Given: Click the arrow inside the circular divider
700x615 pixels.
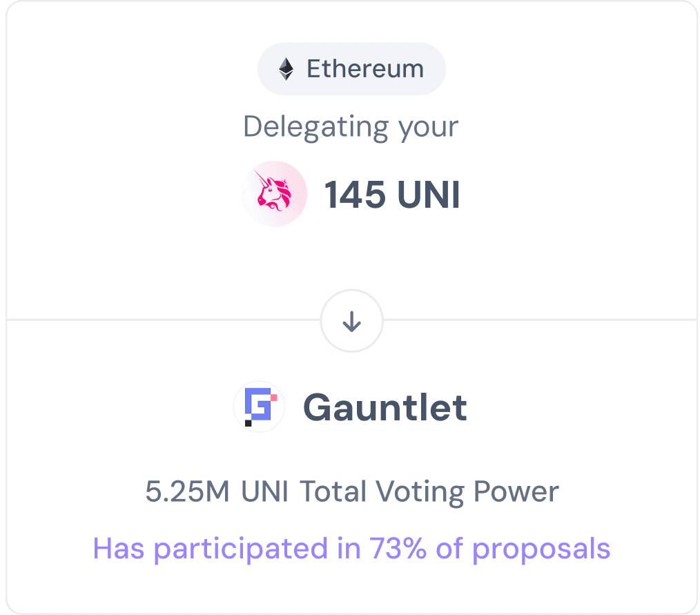Looking at the screenshot, I should [x=352, y=322].
